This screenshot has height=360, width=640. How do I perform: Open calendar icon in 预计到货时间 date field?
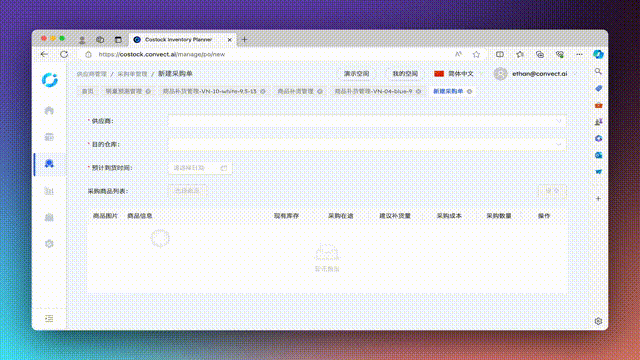tap(224, 168)
